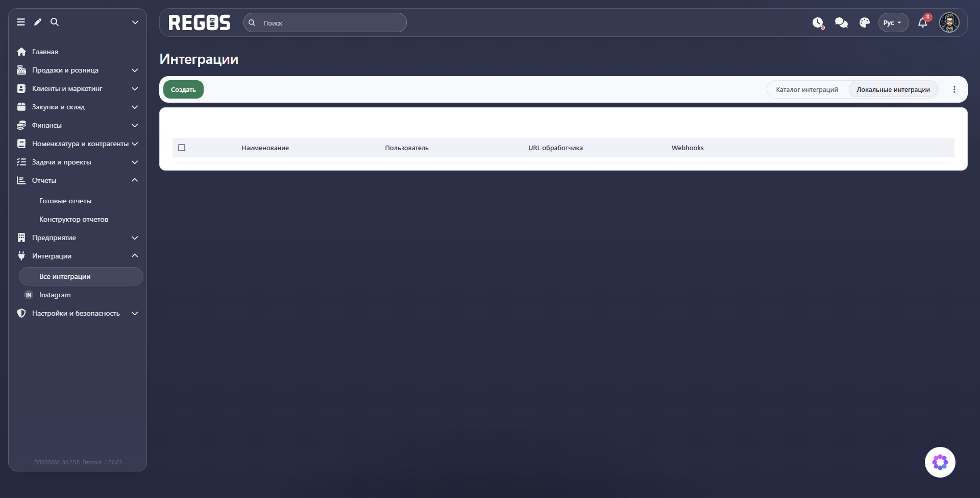Click the green Создать button
This screenshot has height=498, width=980.
183,89
